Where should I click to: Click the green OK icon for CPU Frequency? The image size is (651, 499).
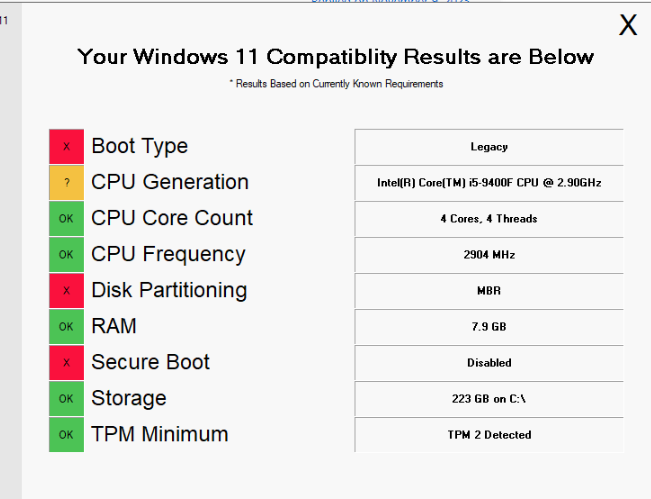click(x=66, y=254)
